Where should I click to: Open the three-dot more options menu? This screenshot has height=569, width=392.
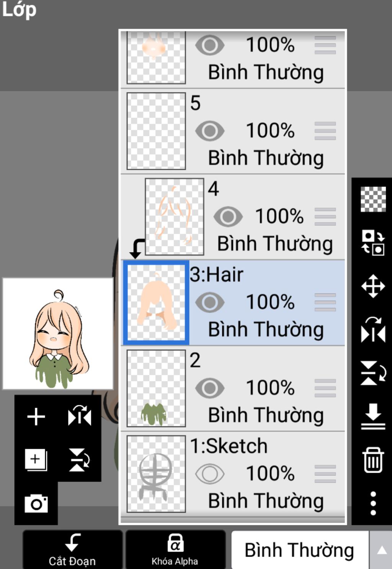(x=373, y=503)
